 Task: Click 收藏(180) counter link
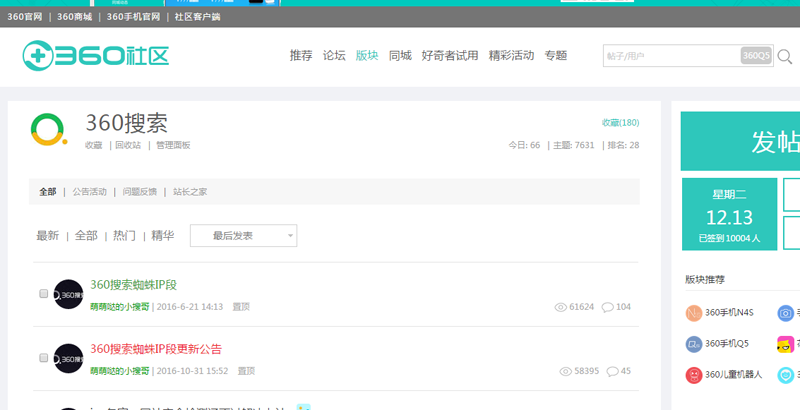click(x=620, y=123)
